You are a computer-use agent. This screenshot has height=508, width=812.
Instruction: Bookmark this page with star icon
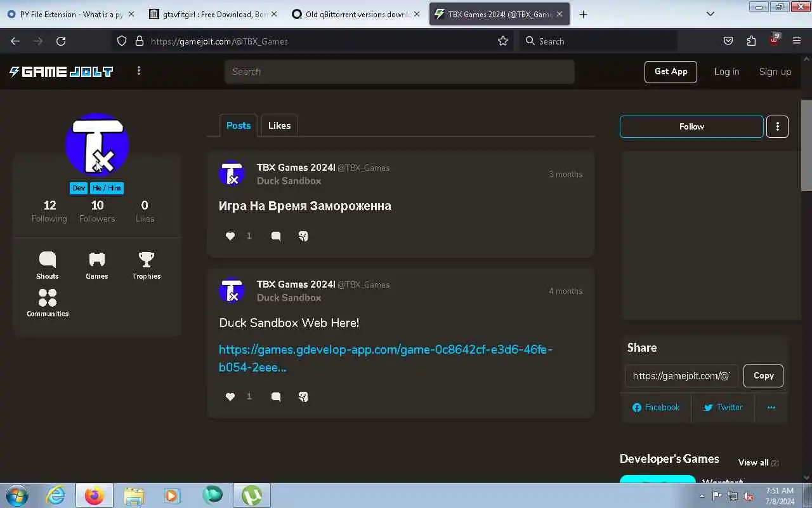tap(503, 41)
